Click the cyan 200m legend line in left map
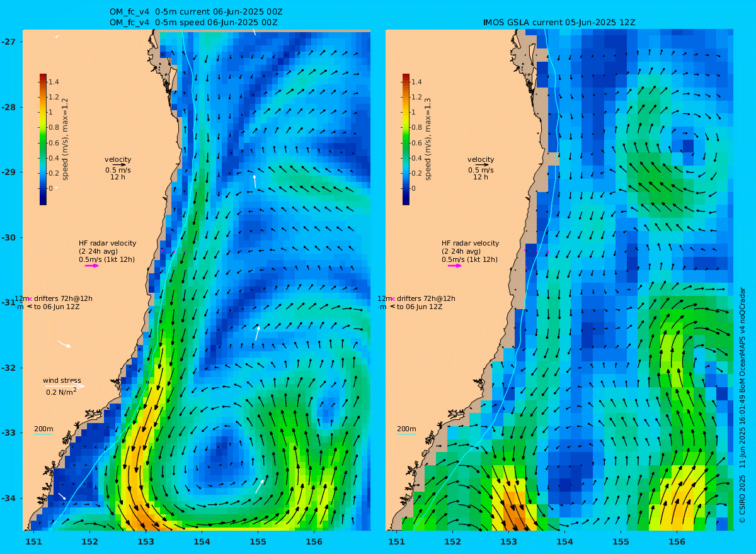 coord(43,434)
